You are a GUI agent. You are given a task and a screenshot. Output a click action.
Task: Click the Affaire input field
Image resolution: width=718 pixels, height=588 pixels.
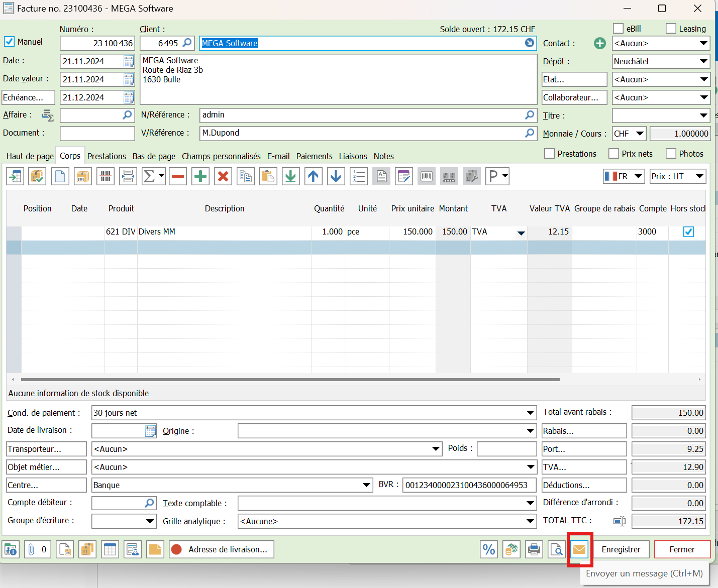[97, 115]
